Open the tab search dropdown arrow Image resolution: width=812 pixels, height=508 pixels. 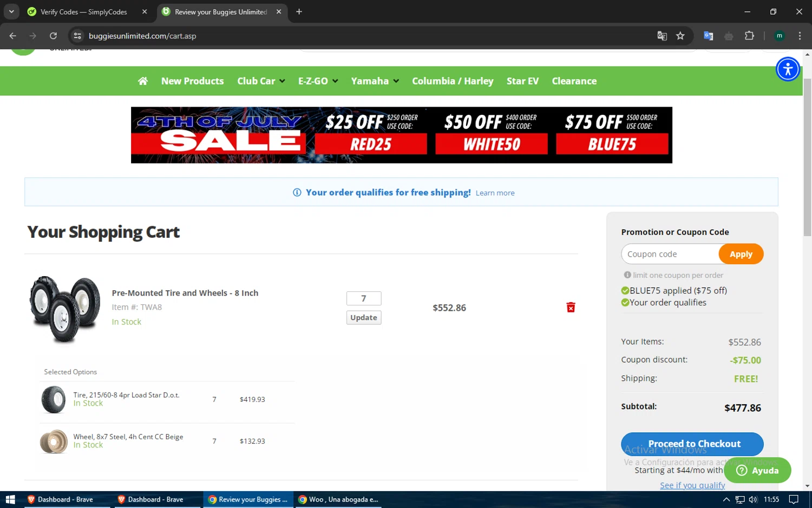11,11
